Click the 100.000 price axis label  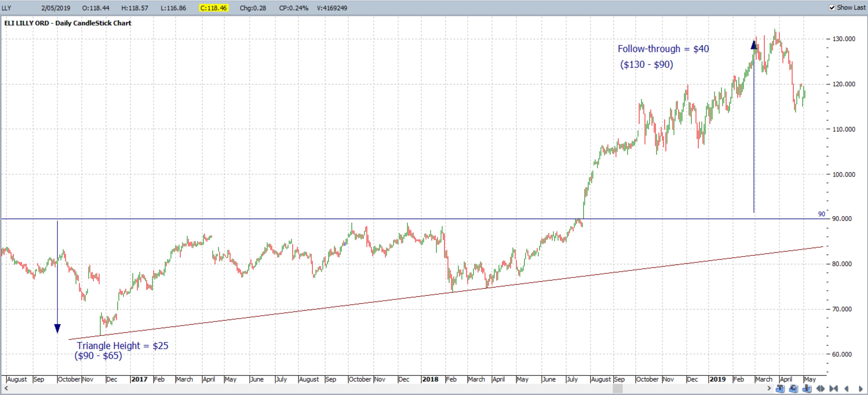(843, 174)
